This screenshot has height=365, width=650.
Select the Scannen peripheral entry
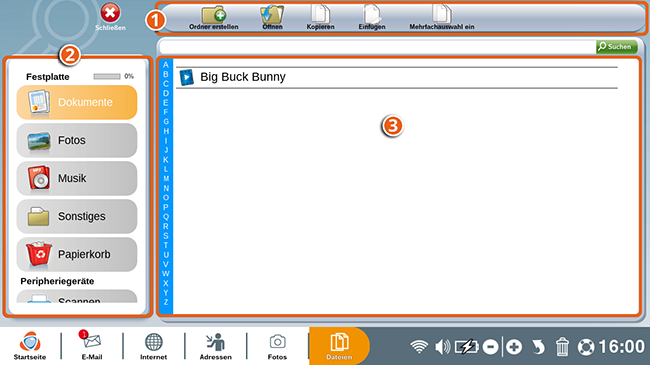[x=77, y=297]
